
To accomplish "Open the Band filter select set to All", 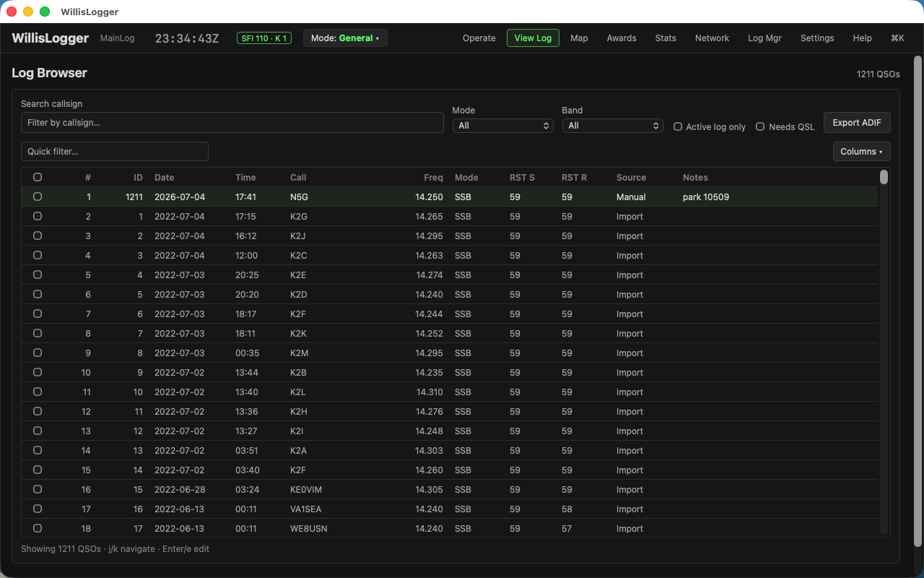I will [x=613, y=126].
